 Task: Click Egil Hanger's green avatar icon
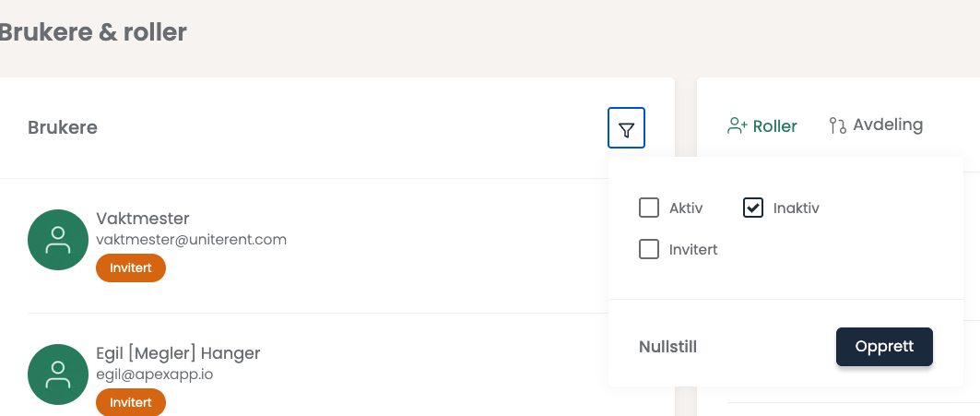(x=58, y=374)
